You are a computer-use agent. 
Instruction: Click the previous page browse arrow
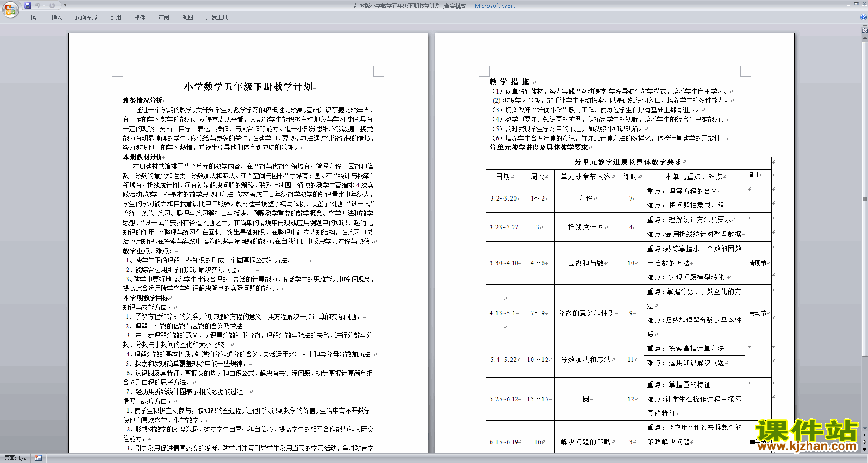[x=865, y=435]
